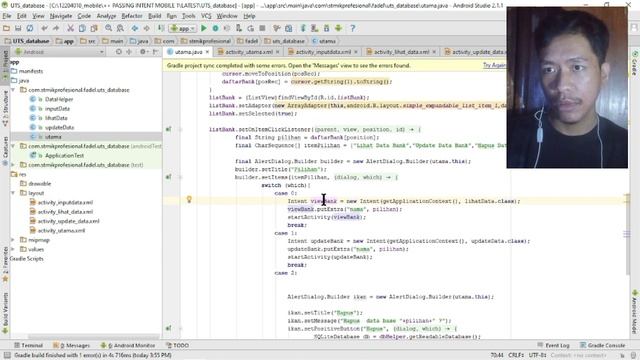Click the Synchronize toolbar icon
Image resolution: width=640 pixels, height=360 pixels.
[x=30, y=28]
